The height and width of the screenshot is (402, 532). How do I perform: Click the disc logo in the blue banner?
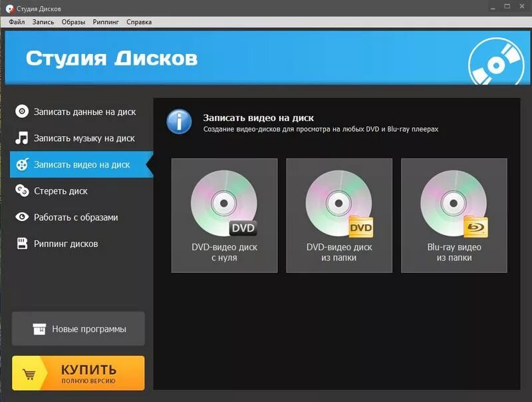click(x=496, y=62)
